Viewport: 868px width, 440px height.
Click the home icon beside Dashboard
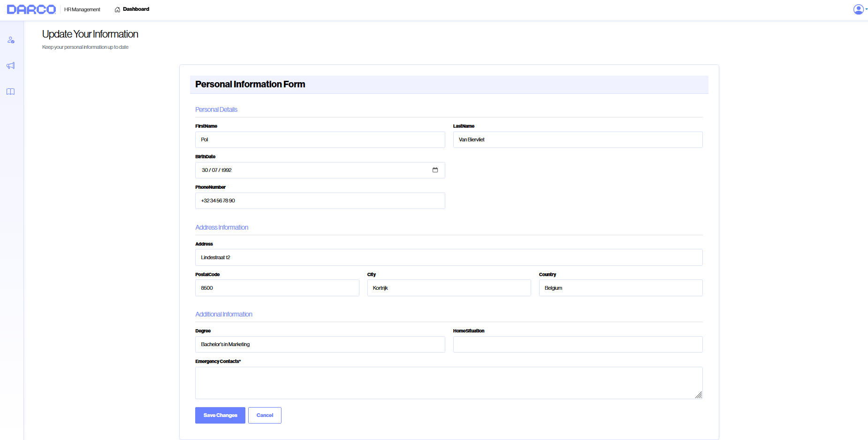point(117,9)
